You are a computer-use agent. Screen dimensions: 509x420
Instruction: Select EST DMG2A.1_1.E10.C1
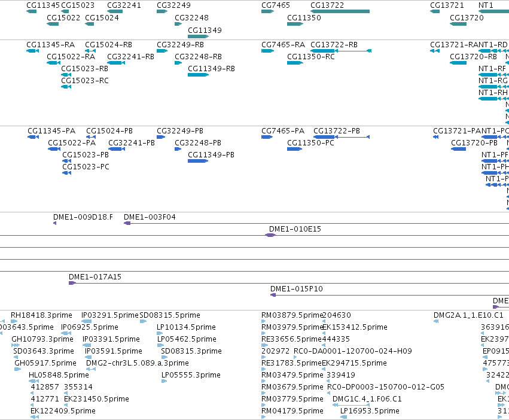click(x=468, y=315)
